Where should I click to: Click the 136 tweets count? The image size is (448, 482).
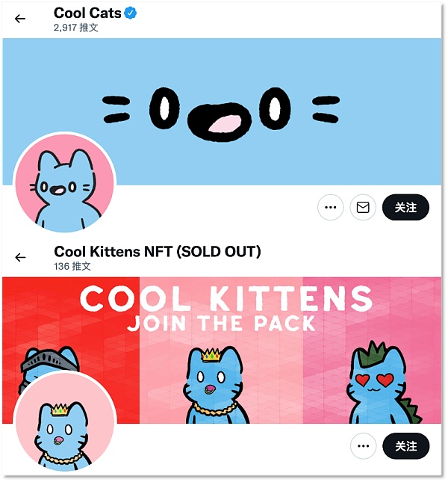click(x=72, y=266)
